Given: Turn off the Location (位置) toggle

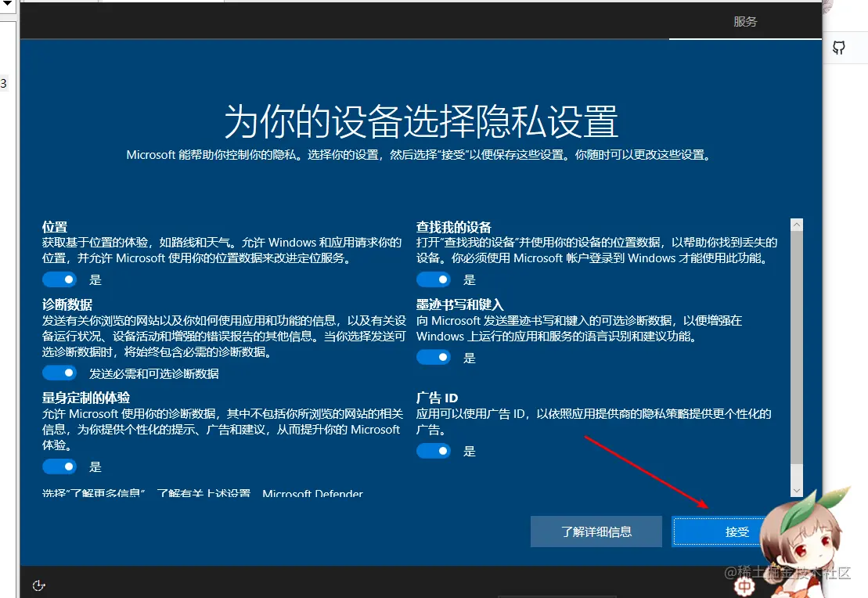Looking at the screenshot, I should click(59, 279).
